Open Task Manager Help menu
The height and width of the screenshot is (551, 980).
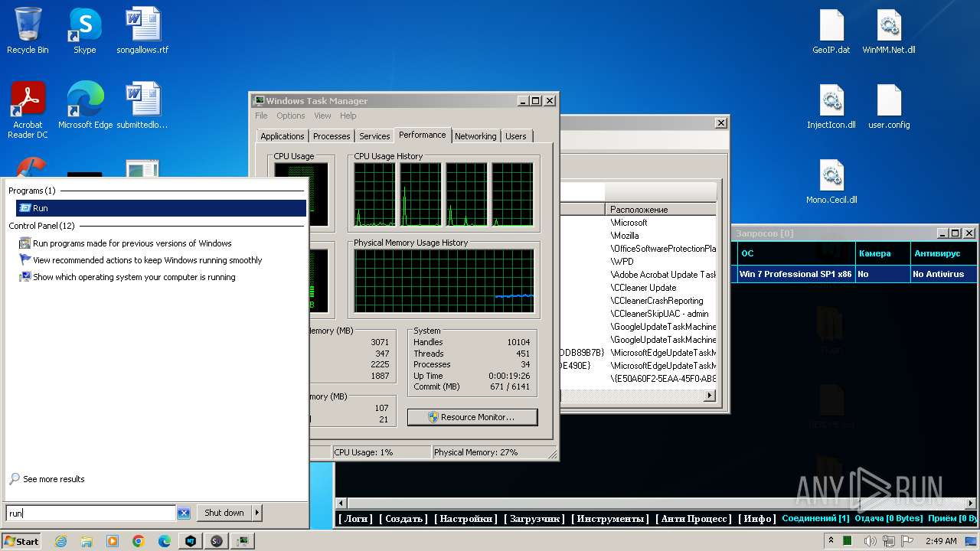pos(348,116)
